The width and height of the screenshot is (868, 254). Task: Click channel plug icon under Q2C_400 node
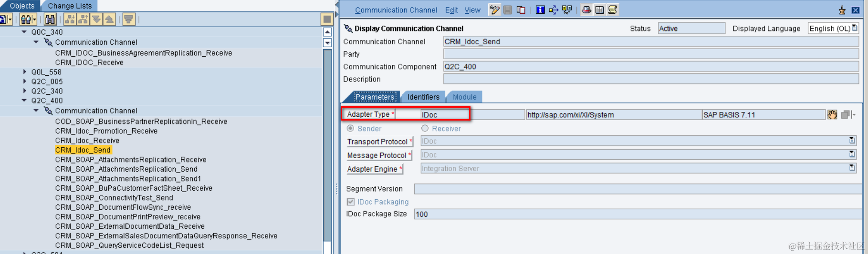coord(48,111)
